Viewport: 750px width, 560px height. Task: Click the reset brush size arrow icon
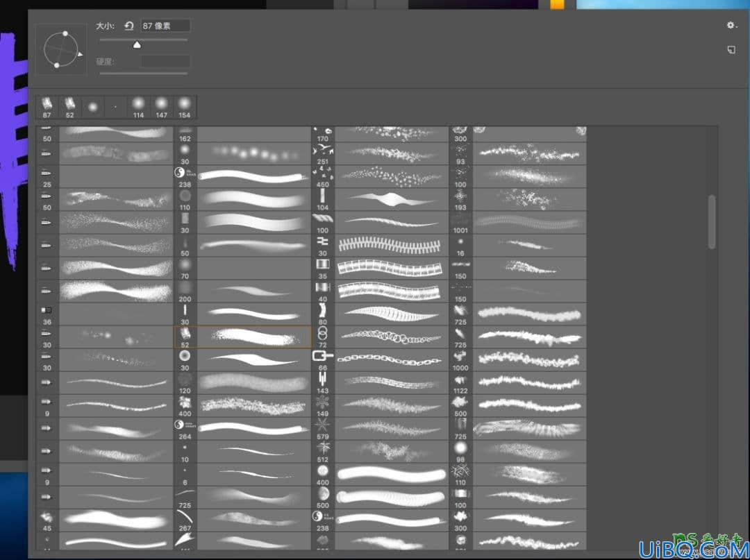tap(128, 26)
